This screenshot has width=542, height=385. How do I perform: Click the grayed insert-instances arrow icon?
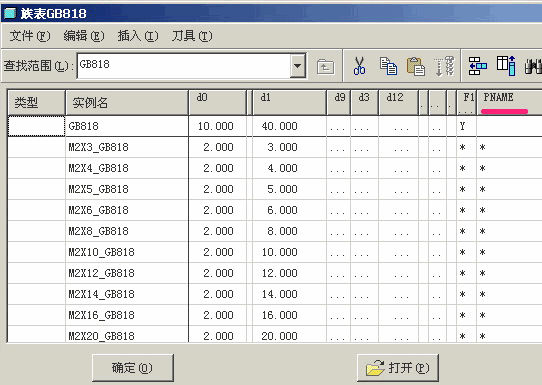pyautogui.click(x=445, y=66)
